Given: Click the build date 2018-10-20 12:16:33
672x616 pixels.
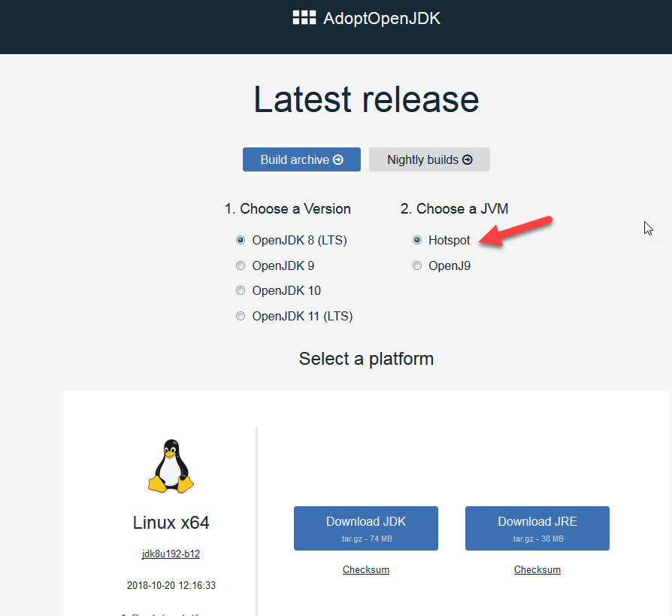Looking at the screenshot, I should click(171, 585).
